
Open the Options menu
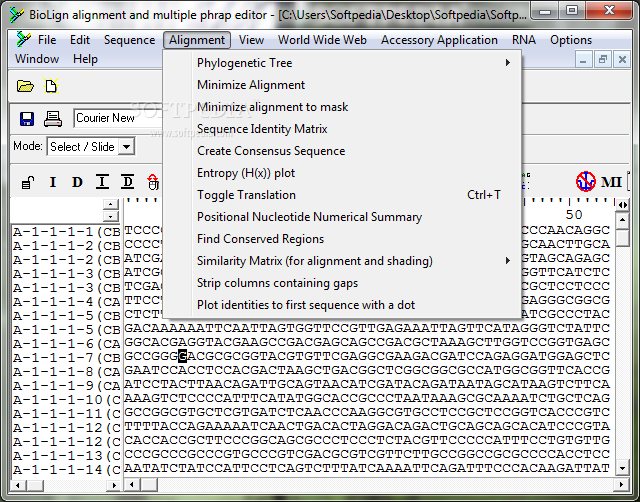click(571, 40)
